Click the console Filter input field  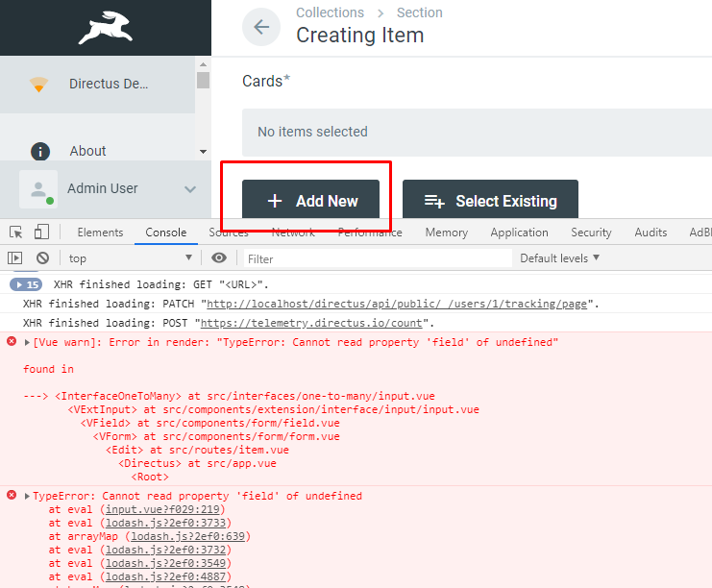click(378, 258)
